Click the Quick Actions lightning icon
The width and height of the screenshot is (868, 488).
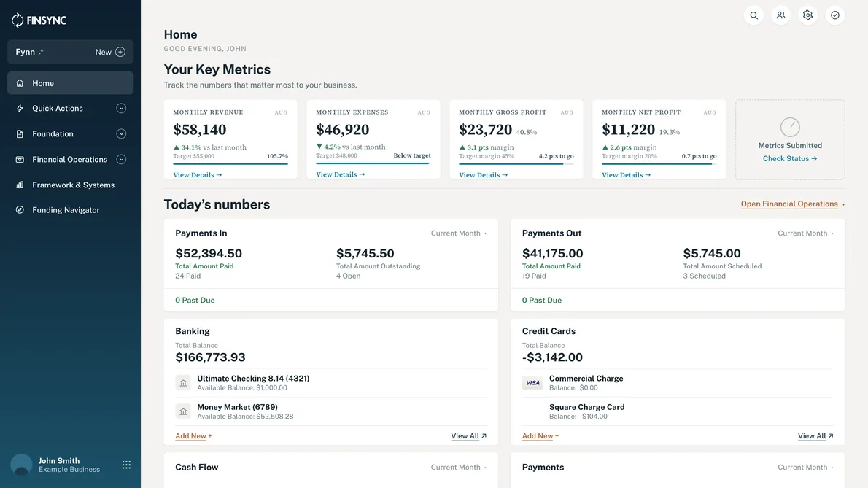click(20, 109)
